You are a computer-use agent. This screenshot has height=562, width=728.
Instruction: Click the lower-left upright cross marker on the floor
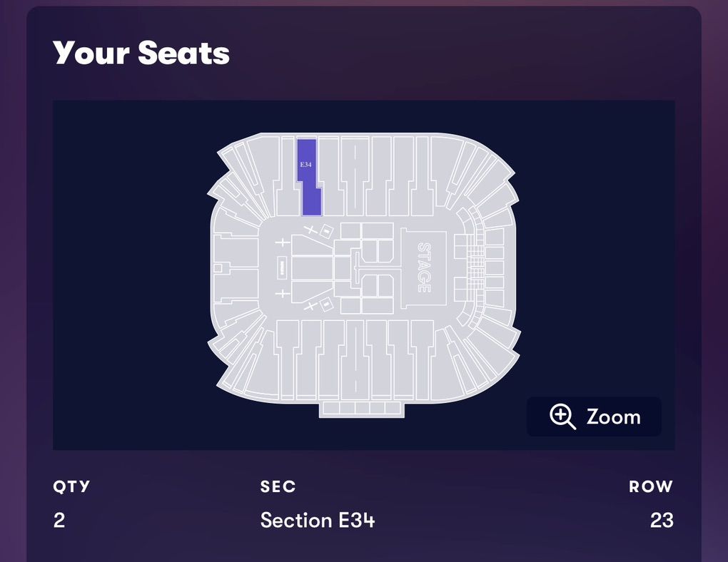tap(283, 293)
